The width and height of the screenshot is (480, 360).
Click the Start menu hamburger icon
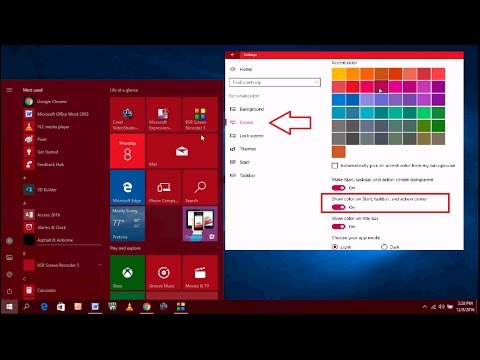(9, 90)
